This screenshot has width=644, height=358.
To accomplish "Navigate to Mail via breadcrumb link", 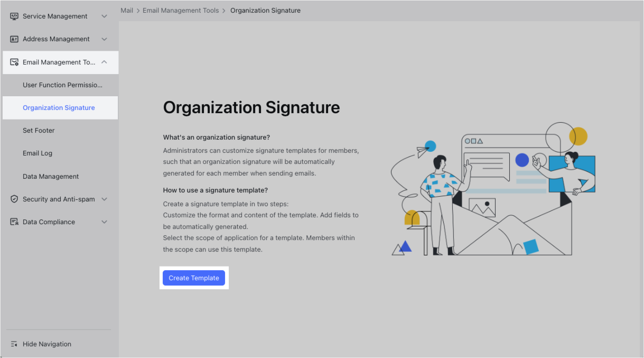I will point(127,10).
